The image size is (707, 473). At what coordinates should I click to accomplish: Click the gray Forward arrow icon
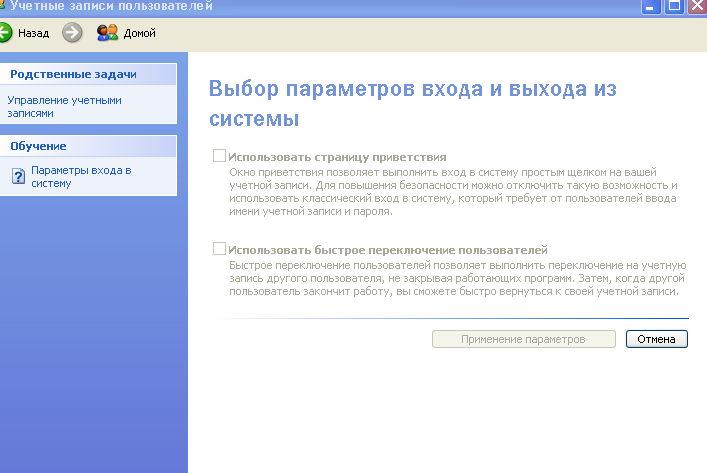pos(72,33)
